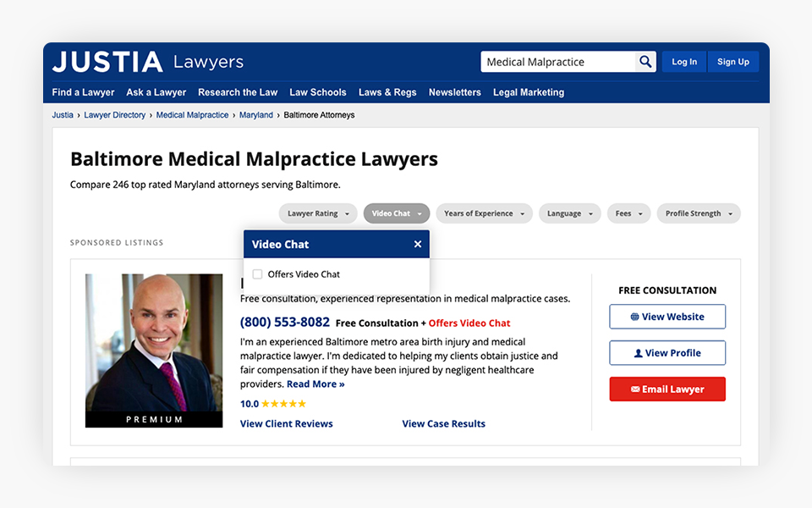The image size is (812, 508).
Task: Close the Video Chat popup
Action: pyautogui.click(x=418, y=245)
